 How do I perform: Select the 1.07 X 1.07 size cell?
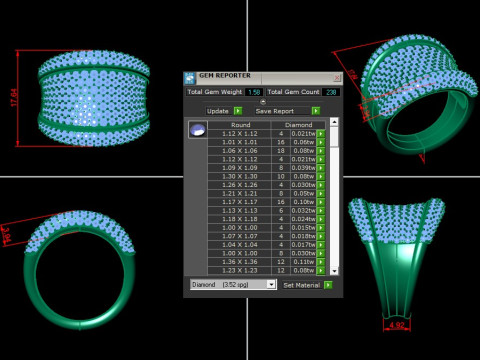[x=240, y=236]
